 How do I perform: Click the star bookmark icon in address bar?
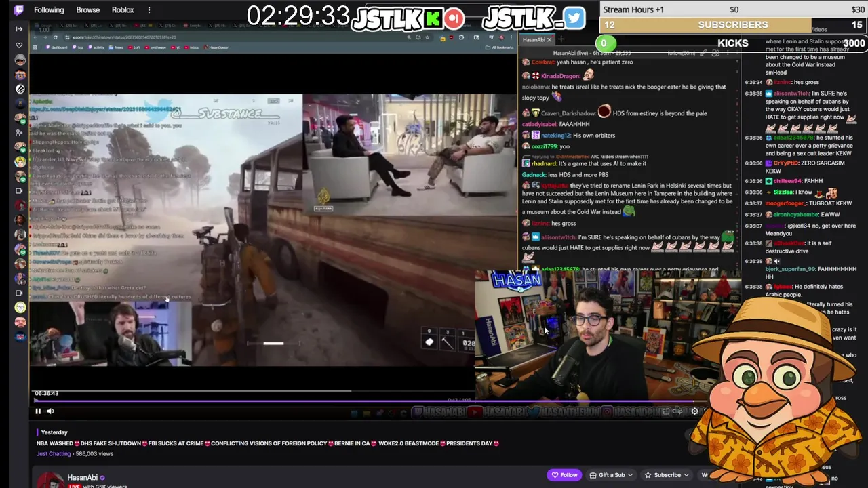(429, 37)
